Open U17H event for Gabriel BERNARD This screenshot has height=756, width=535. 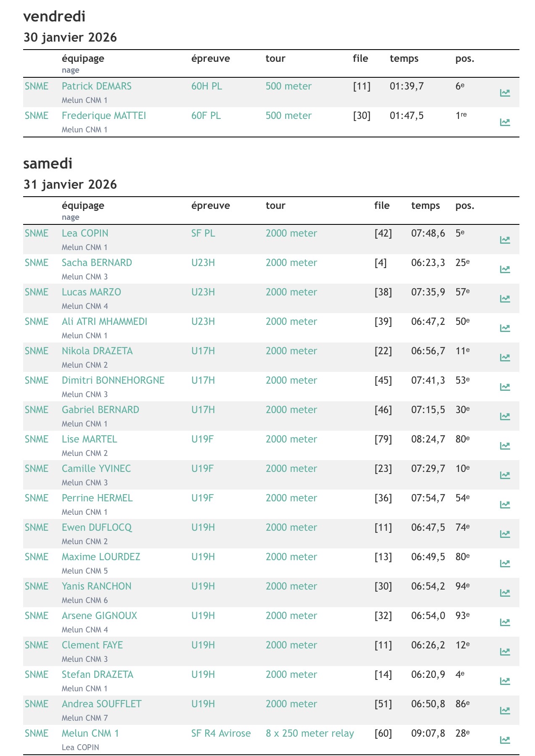[203, 410]
